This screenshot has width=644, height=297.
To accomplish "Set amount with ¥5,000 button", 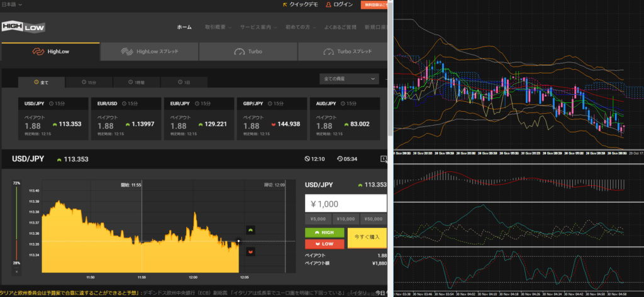I will click(318, 219).
